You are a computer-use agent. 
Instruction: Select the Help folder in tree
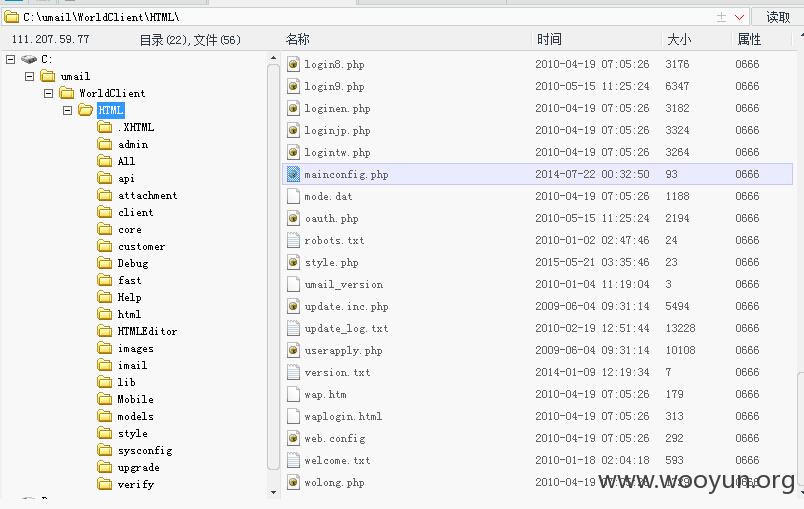(x=129, y=297)
